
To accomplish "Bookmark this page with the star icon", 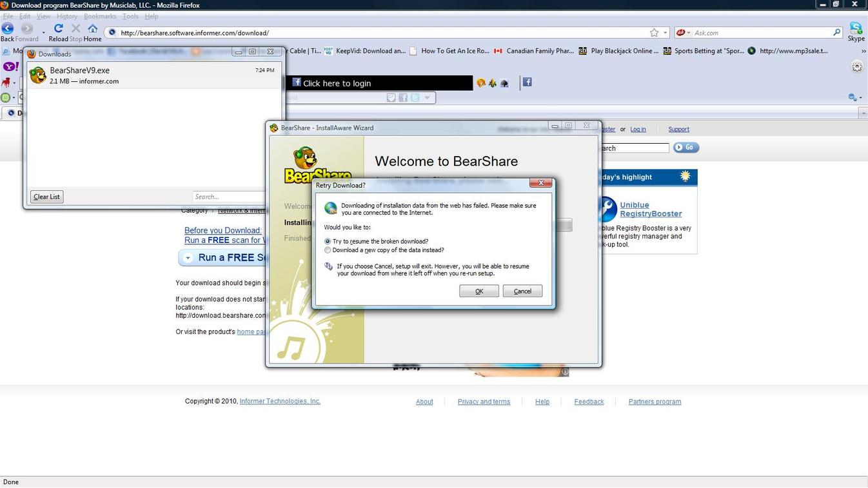I will coord(654,33).
